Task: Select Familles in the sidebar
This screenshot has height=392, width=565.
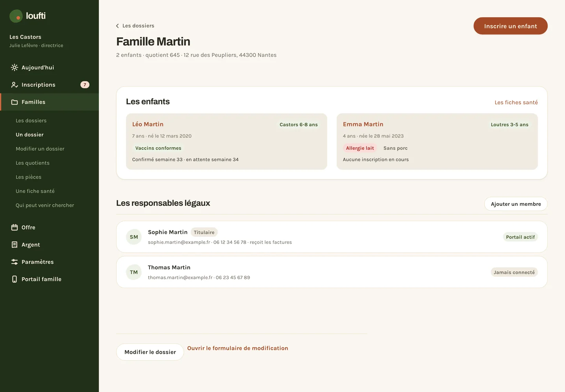Action: click(49, 102)
